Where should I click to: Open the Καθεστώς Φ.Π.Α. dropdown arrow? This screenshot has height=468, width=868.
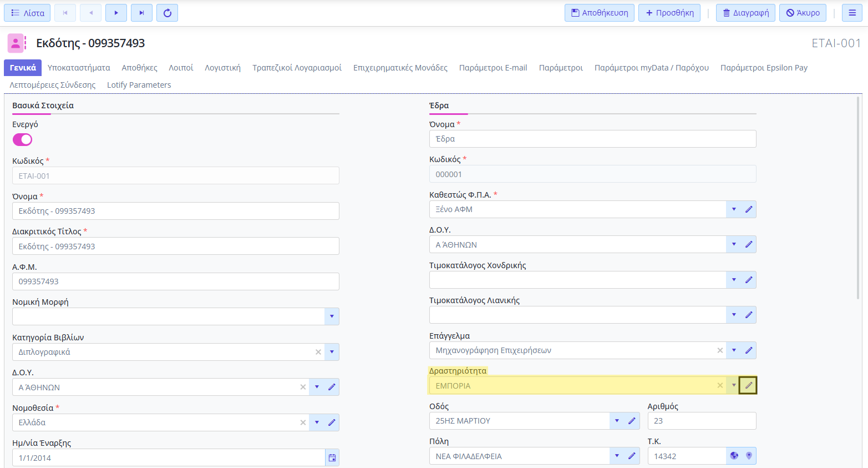click(x=734, y=209)
